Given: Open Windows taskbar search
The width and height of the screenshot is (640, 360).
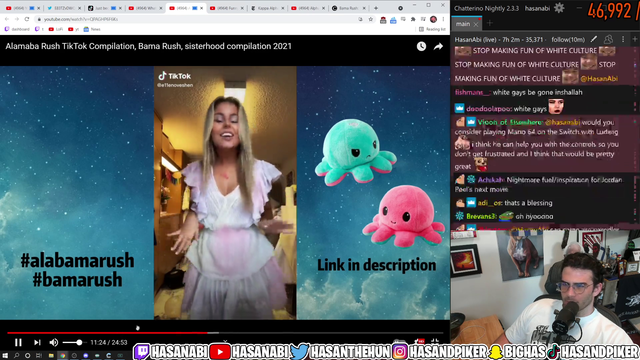Looking at the screenshot, I should [x=16, y=356].
